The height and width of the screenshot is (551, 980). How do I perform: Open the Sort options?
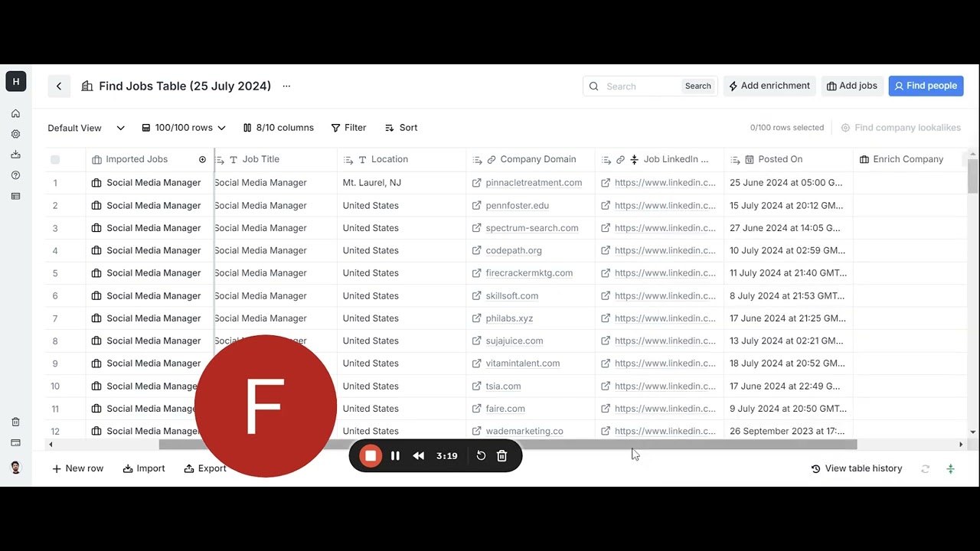pyautogui.click(x=401, y=128)
